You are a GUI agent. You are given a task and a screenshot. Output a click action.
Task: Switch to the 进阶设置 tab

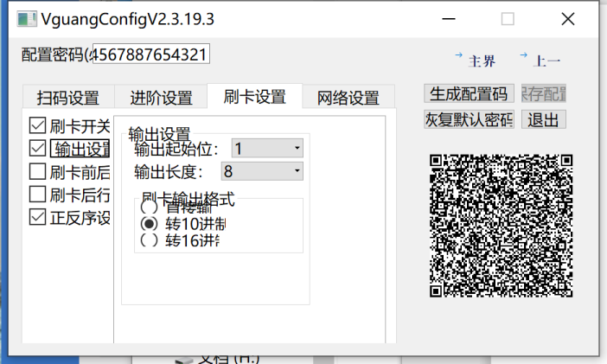(161, 97)
